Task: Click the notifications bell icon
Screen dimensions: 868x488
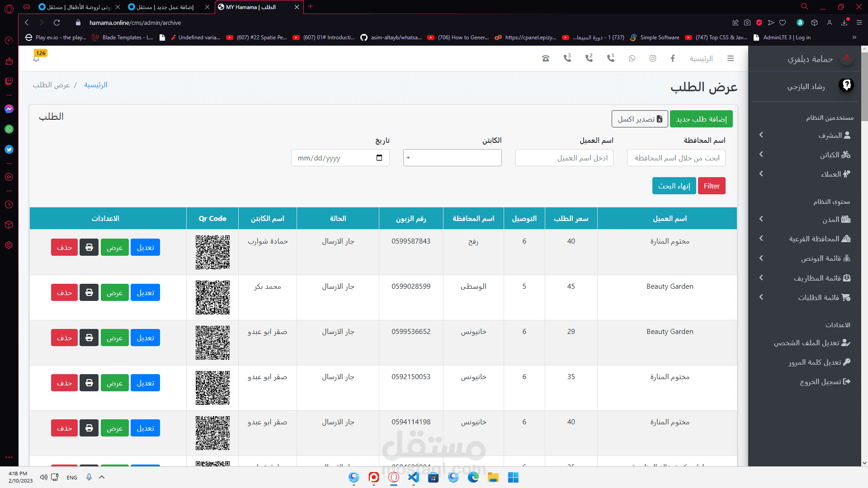Action: (36, 58)
